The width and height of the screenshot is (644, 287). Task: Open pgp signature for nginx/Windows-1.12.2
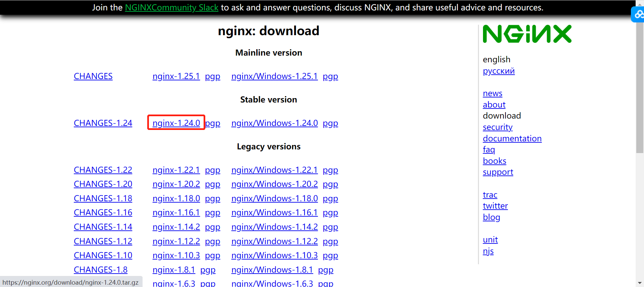[x=330, y=241]
